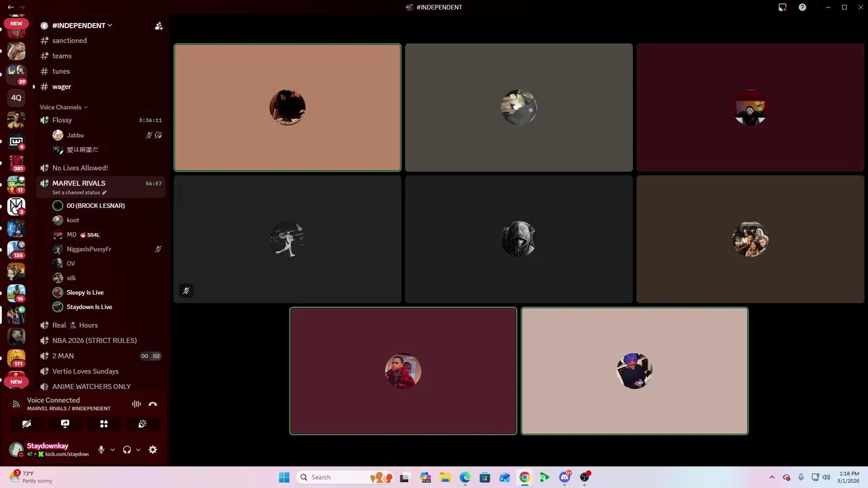Screen dimensions: 868x488
Task: Click the Windows taskbar Search box
Action: coord(346,477)
